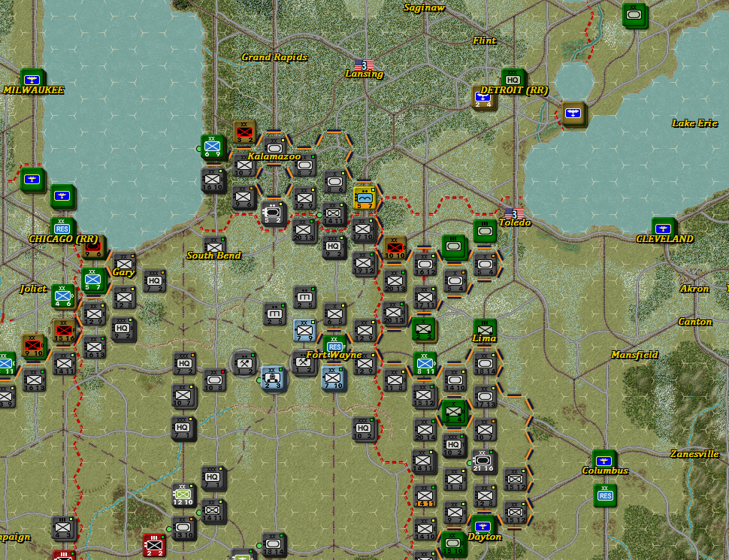This screenshot has width=729, height=560.
Task: Click the Canton city label
Action: pos(694,322)
